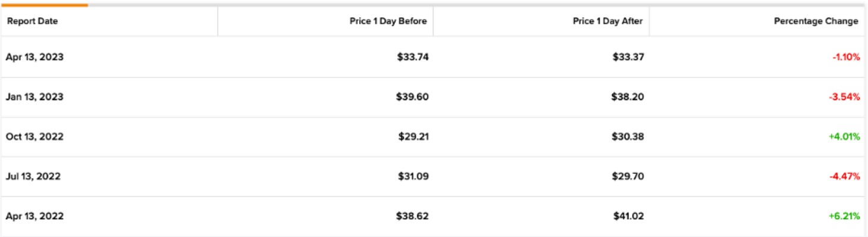This screenshot has height=237, width=868.
Task: Click the Price 1 Day Before header
Action: [x=388, y=21]
